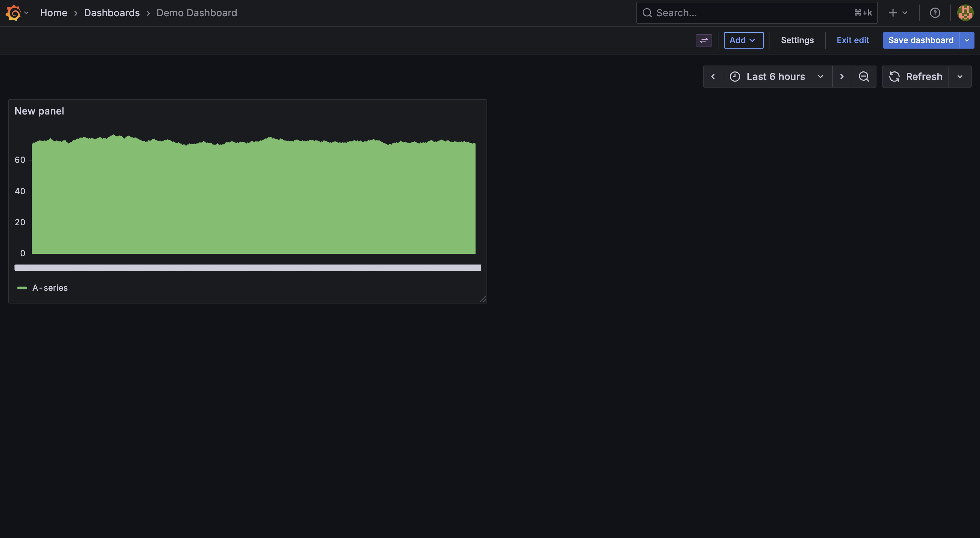Click Save dashboard button
Image resolution: width=980 pixels, height=538 pixels.
point(921,40)
